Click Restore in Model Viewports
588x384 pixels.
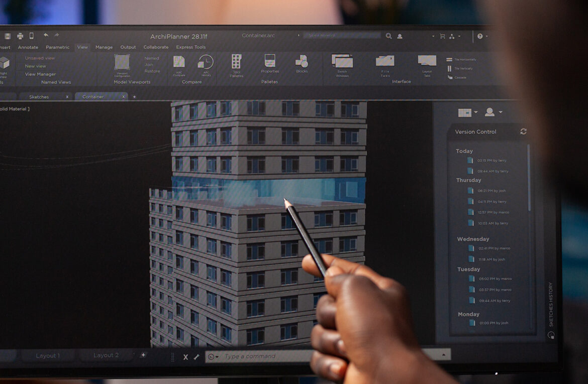(x=152, y=71)
